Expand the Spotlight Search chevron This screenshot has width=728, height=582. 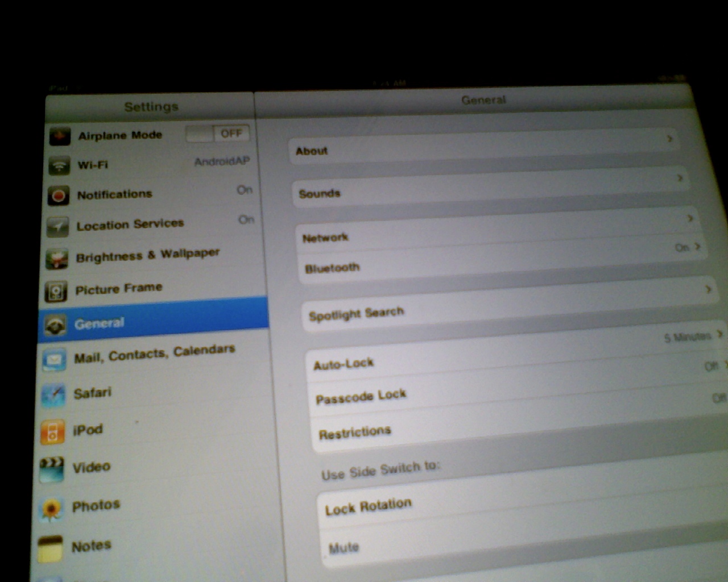click(x=709, y=289)
